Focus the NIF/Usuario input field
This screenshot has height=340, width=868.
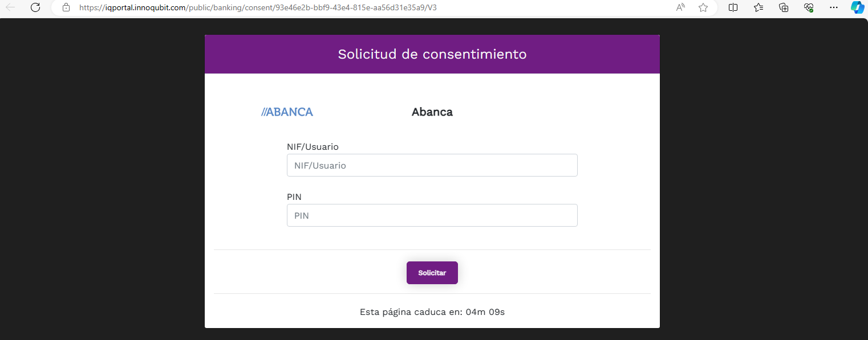click(432, 165)
